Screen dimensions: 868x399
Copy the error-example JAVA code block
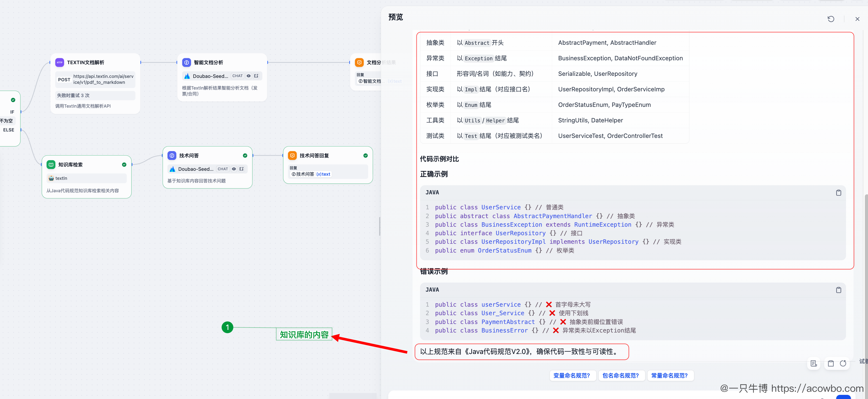(838, 290)
